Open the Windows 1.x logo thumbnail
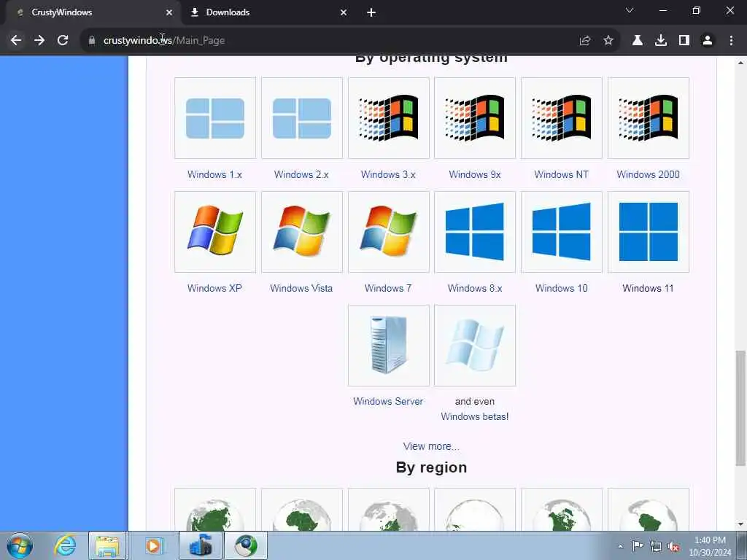This screenshot has height=560, width=747. pyautogui.click(x=215, y=118)
